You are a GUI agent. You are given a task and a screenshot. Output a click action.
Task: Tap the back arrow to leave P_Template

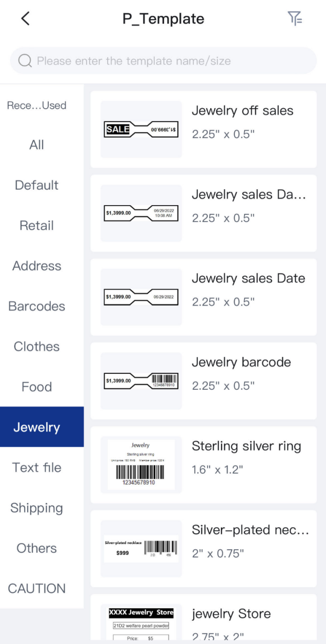coord(24,18)
